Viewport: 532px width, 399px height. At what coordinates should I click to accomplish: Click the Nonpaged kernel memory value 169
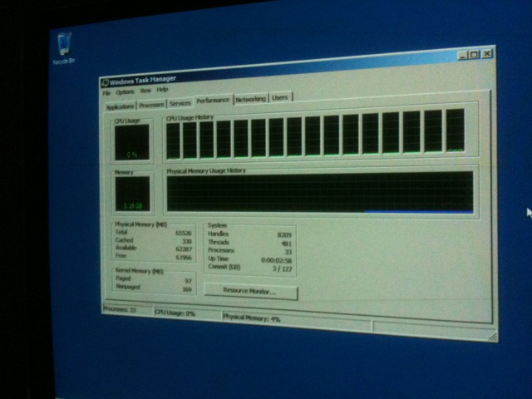tap(187, 289)
